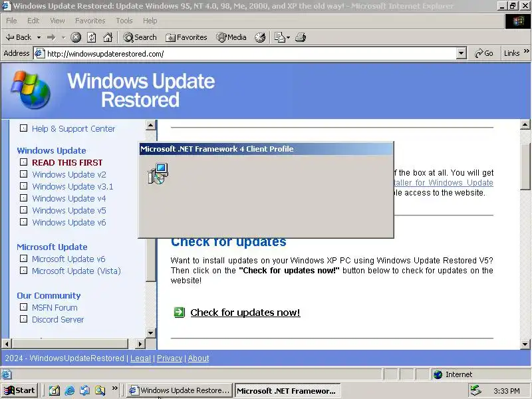
Task: Open the Microsoft Update v6 link
Action: coord(68,259)
